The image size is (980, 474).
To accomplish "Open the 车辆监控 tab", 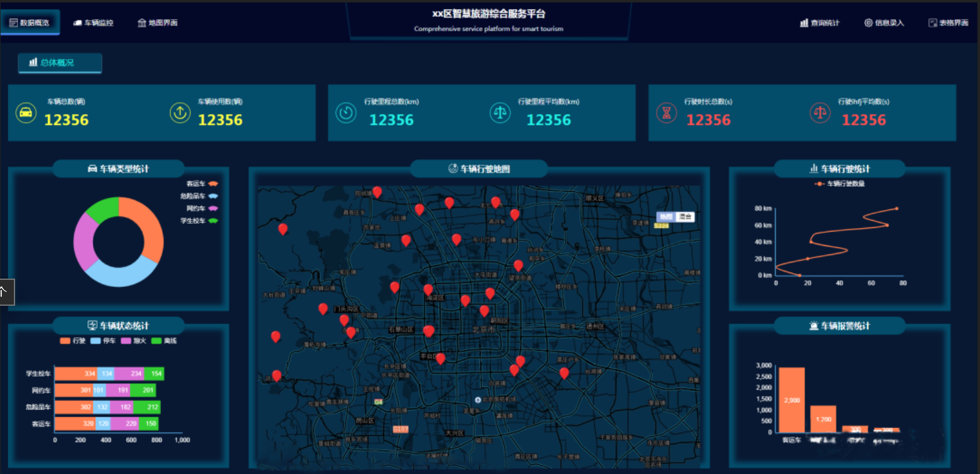I will [93, 23].
